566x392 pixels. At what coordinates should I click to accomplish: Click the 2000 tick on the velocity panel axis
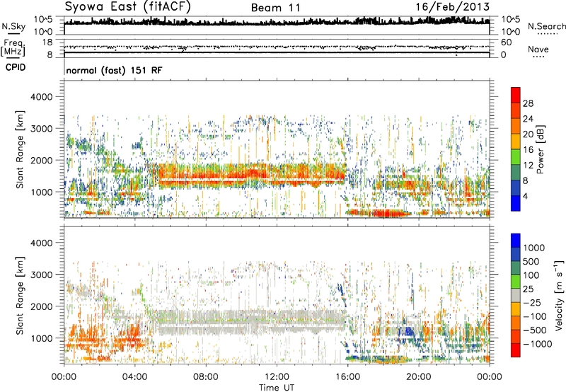tap(41, 306)
